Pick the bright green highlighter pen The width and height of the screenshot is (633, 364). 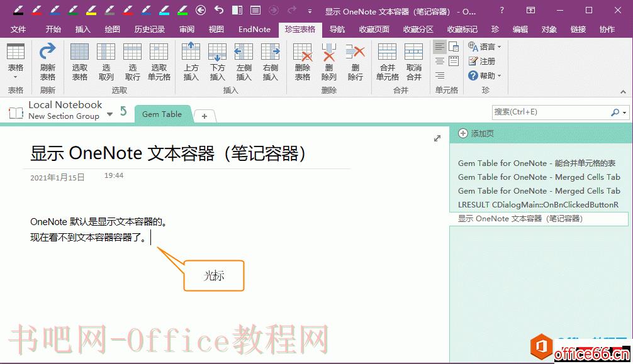coord(182,10)
